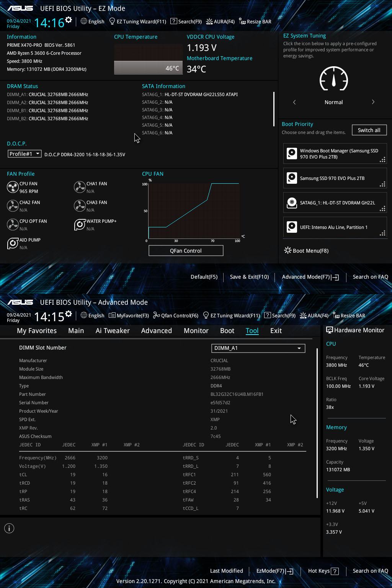Open the Exit tab
The image size is (392, 588).
click(x=276, y=330)
